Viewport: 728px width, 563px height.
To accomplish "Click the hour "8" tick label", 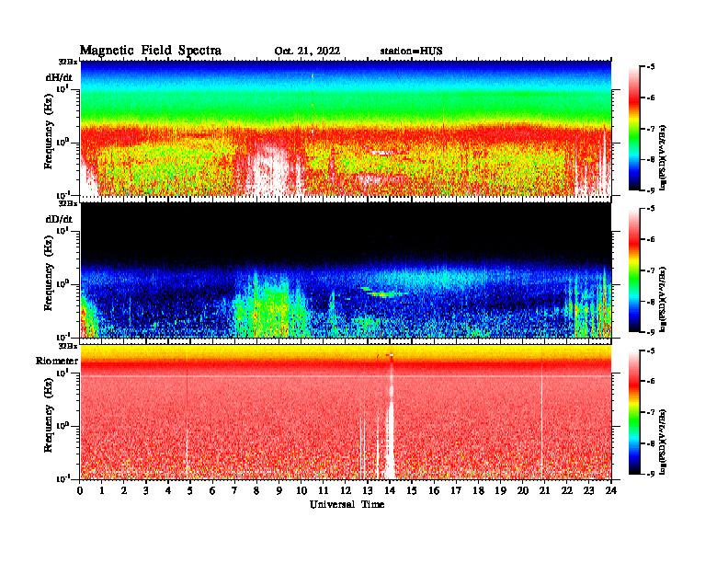I will coord(256,491).
